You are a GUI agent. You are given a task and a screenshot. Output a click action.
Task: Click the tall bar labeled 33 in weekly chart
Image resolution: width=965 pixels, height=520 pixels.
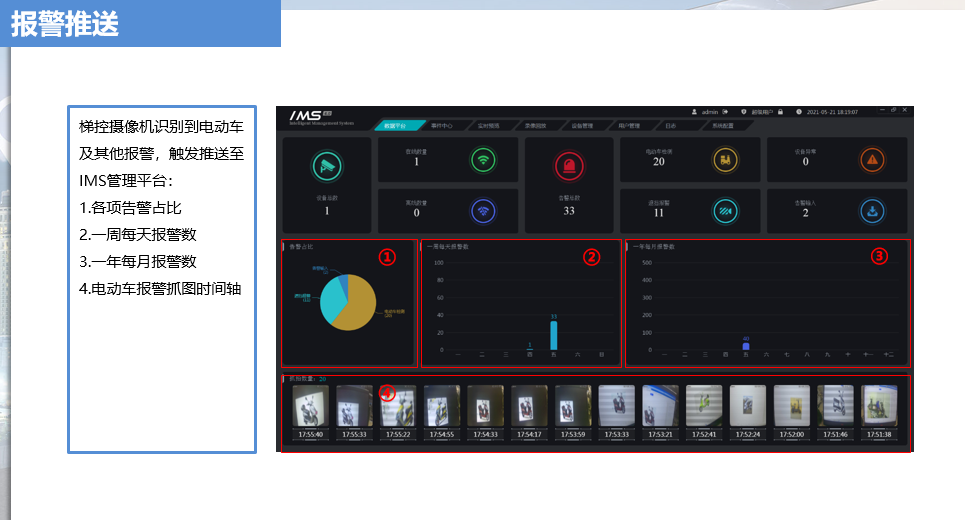[553, 335]
